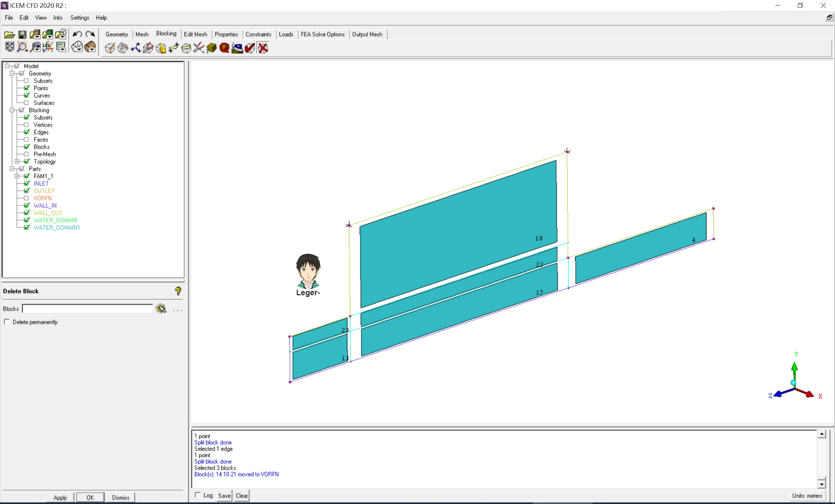
Task: Open the wireframe display dropdown icon
Action: pyautogui.click(x=77, y=47)
